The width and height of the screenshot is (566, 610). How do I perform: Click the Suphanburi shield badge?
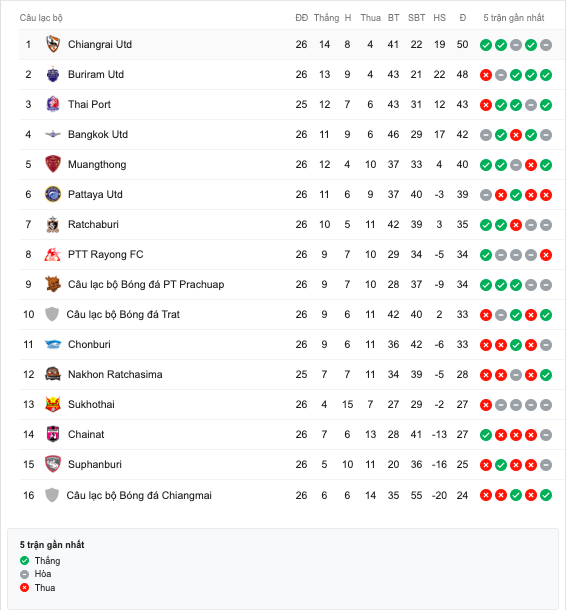[x=53, y=464]
